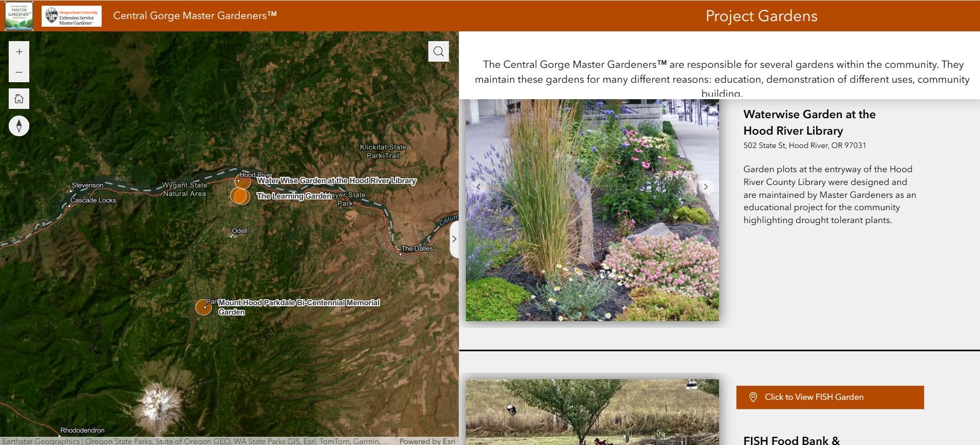Open the Oregon State University Extension logo

click(x=71, y=16)
